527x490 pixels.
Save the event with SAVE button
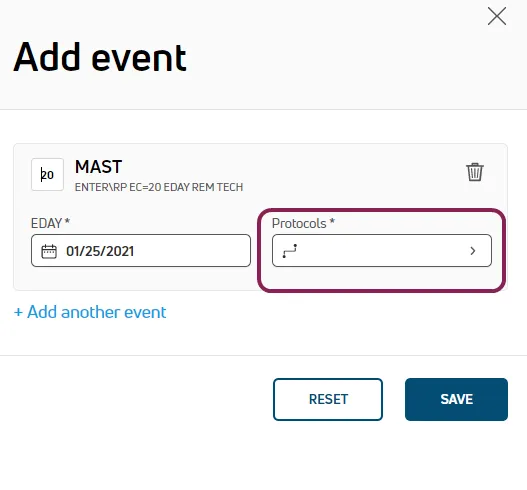coord(456,399)
